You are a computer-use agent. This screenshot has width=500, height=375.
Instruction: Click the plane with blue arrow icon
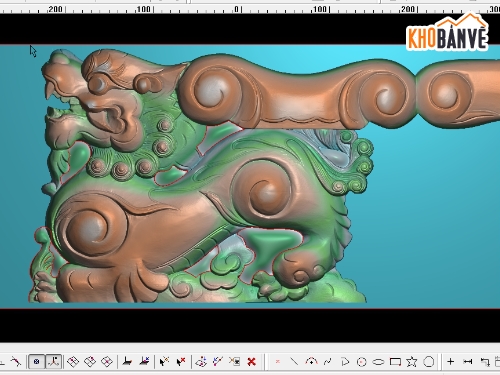201,362
